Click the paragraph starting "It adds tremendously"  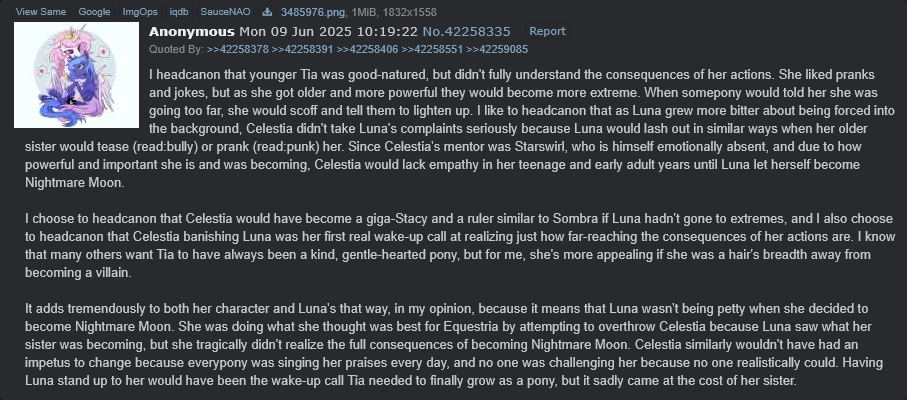pyautogui.click(x=448, y=345)
